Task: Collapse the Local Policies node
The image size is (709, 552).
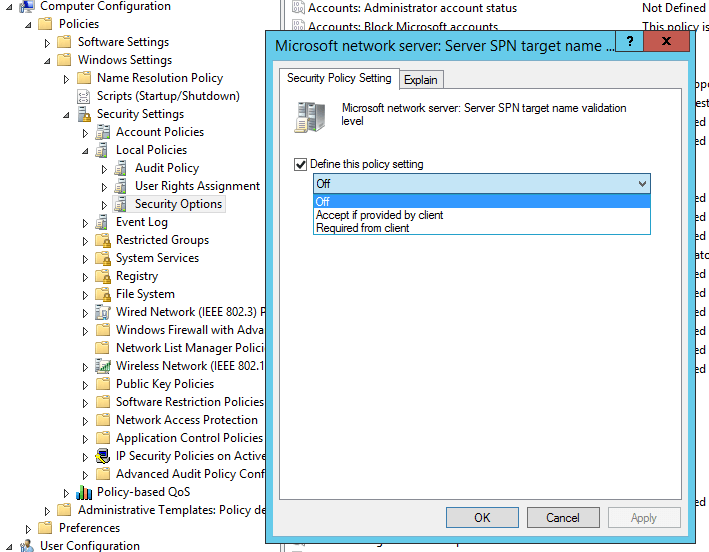Action: tap(85, 151)
